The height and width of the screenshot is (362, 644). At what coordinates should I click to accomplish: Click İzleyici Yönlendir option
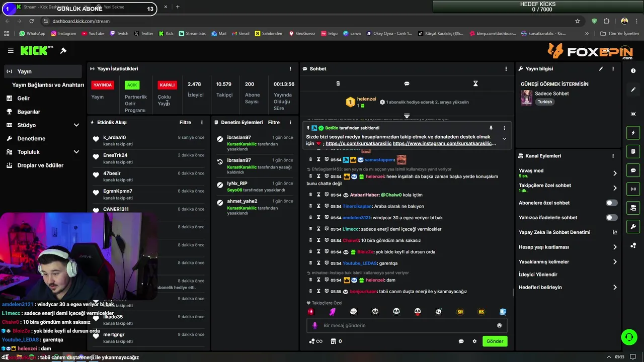(538, 275)
